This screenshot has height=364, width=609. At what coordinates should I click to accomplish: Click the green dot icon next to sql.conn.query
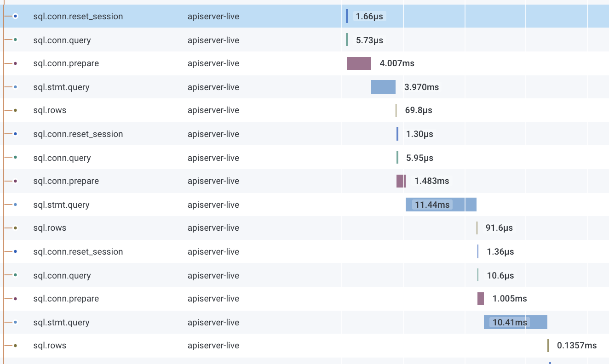(x=15, y=40)
